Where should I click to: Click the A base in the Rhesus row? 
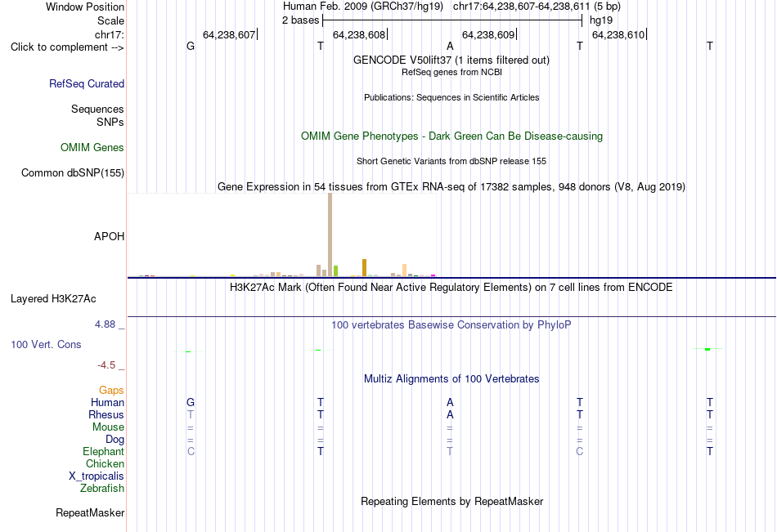tap(450, 414)
